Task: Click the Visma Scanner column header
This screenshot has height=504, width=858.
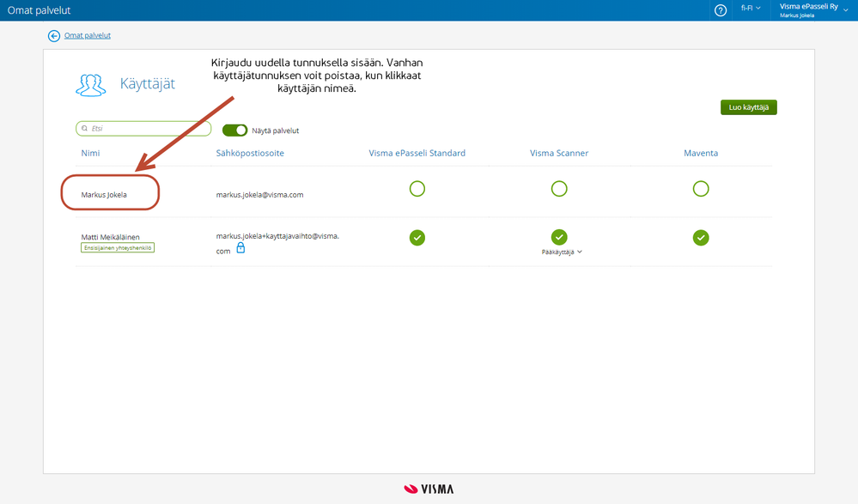Action: point(558,153)
